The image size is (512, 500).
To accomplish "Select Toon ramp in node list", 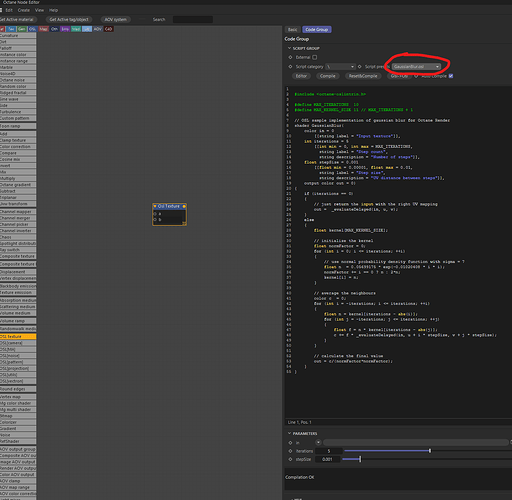I will point(18,126).
